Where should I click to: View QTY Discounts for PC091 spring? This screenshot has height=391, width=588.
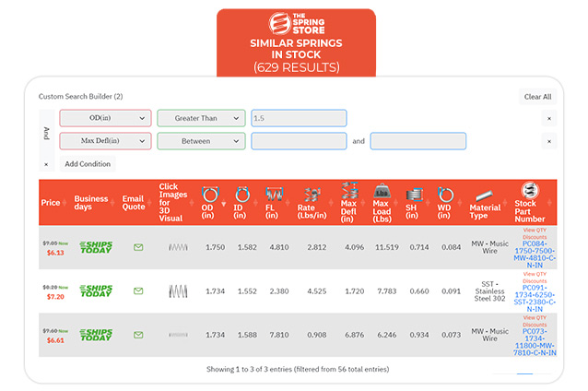(x=535, y=278)
